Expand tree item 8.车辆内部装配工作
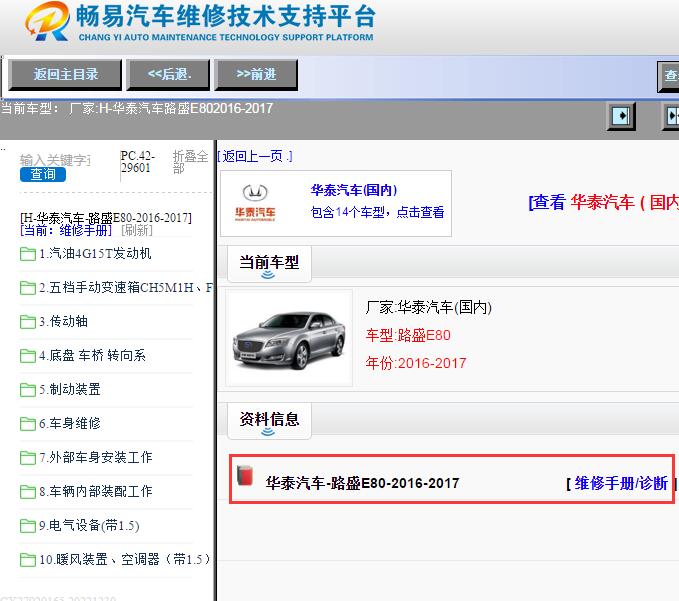This screenshot has width=679, height=601. point(96,492)
